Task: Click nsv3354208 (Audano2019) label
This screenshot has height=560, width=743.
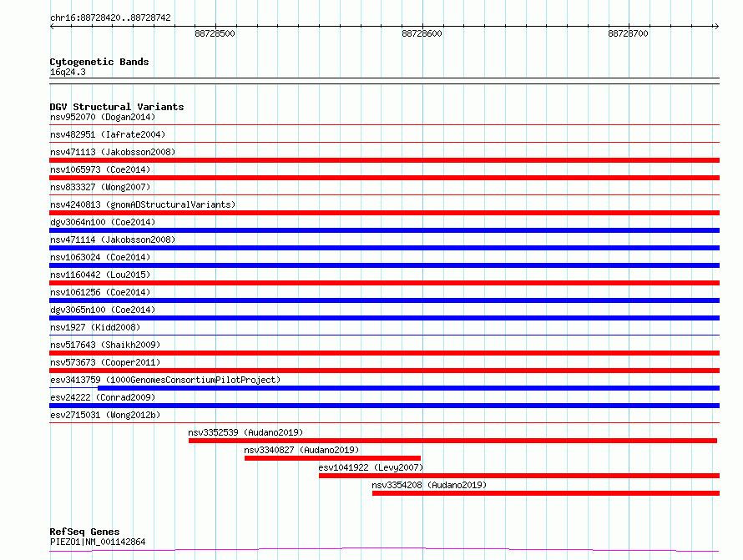Action: (x=429, y=485)
